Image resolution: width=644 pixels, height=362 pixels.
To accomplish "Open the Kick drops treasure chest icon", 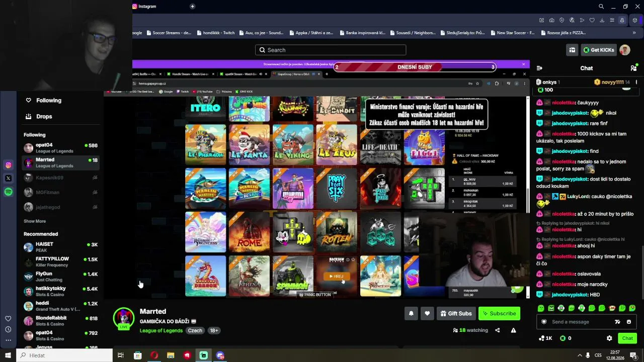I will 572,50.
